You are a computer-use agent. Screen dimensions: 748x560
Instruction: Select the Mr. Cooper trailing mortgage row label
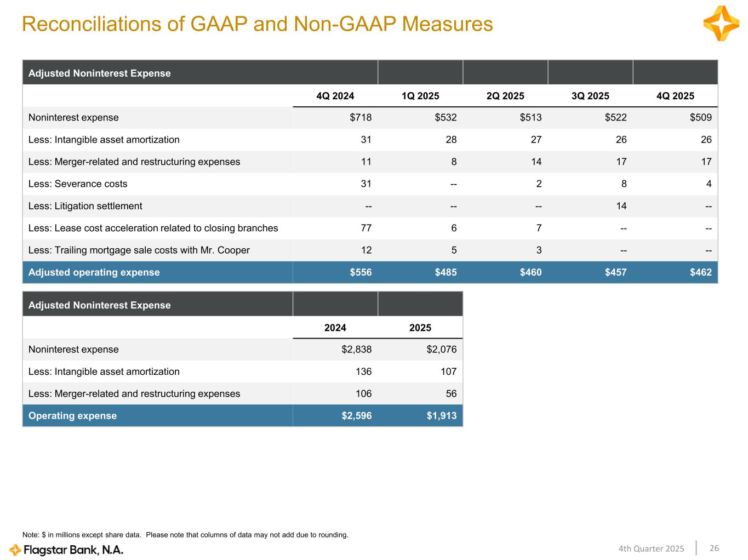tap(139, 250)
